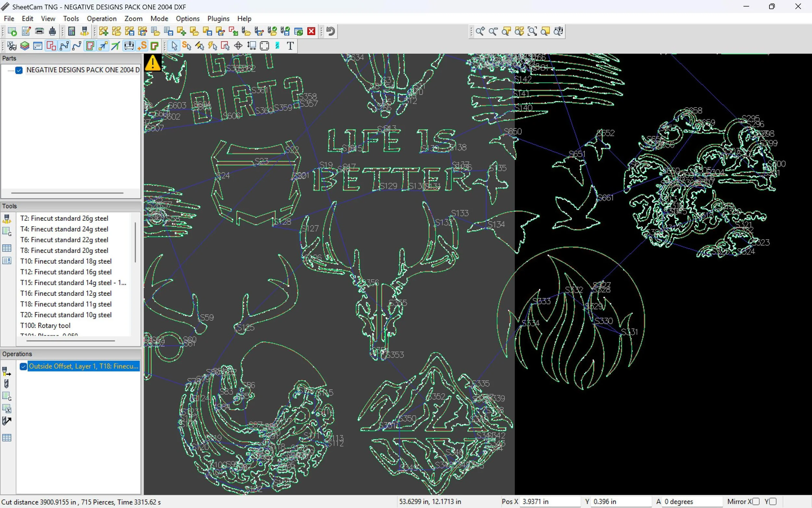812x508 pixels.
Task: Open the calculator toolbar icon
Action: pyautogui.click(x=71, y=32)
